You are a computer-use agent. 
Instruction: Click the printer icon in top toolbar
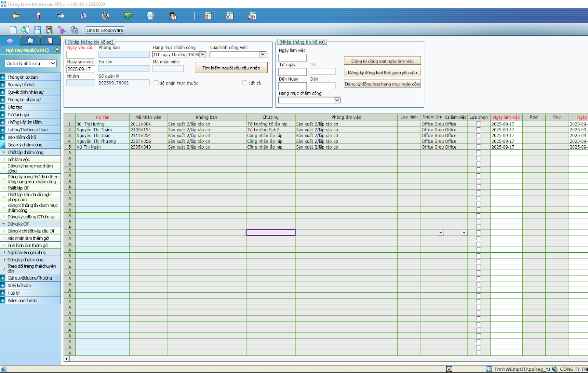(150, 16)
